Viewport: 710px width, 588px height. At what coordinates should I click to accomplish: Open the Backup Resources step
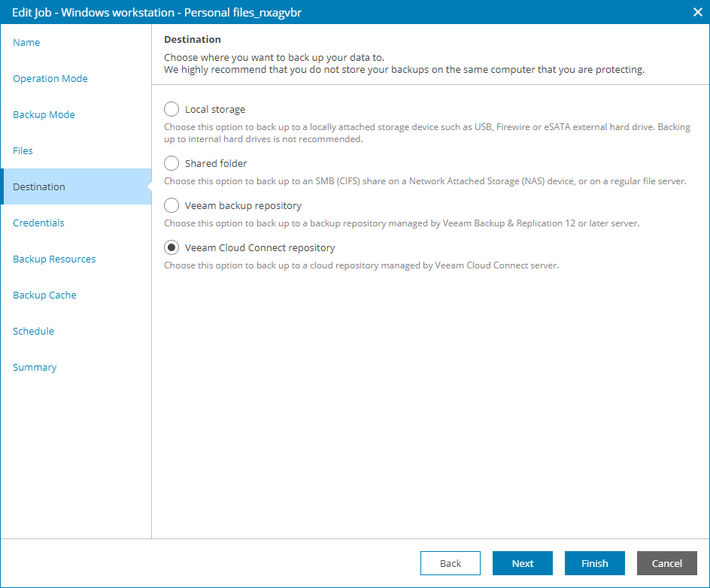(x=54, y=259)
